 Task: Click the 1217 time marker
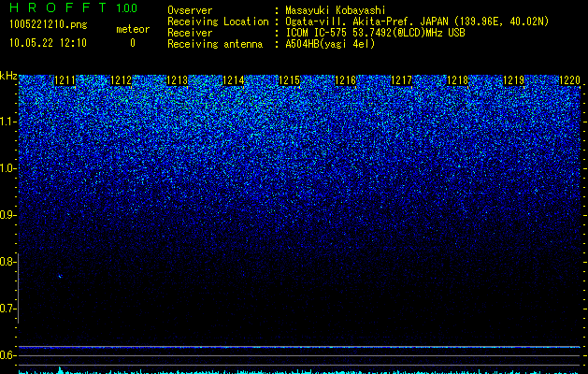tap(401, 80)
